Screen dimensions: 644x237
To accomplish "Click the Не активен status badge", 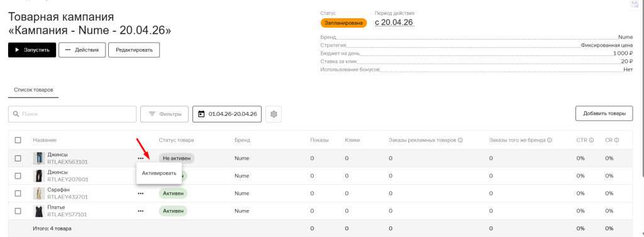I will (x=177, y=158).
